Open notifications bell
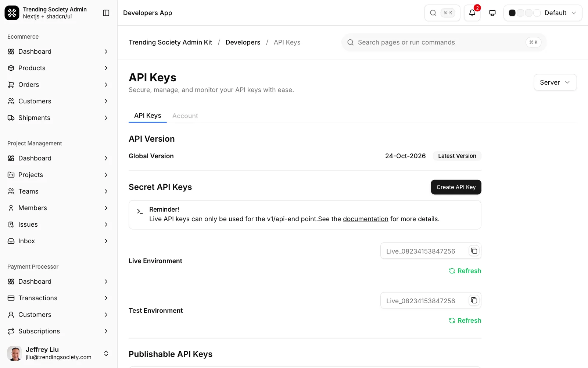 click(x=472, y=13)
